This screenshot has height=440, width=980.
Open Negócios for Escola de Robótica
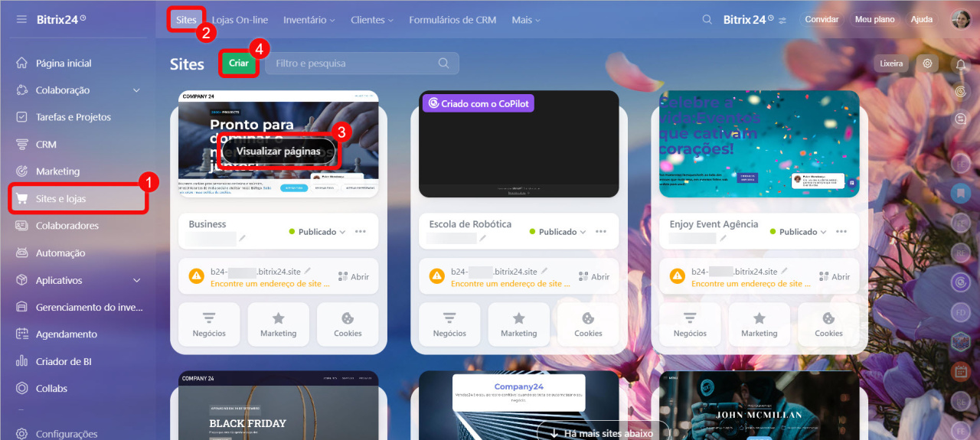449,324
